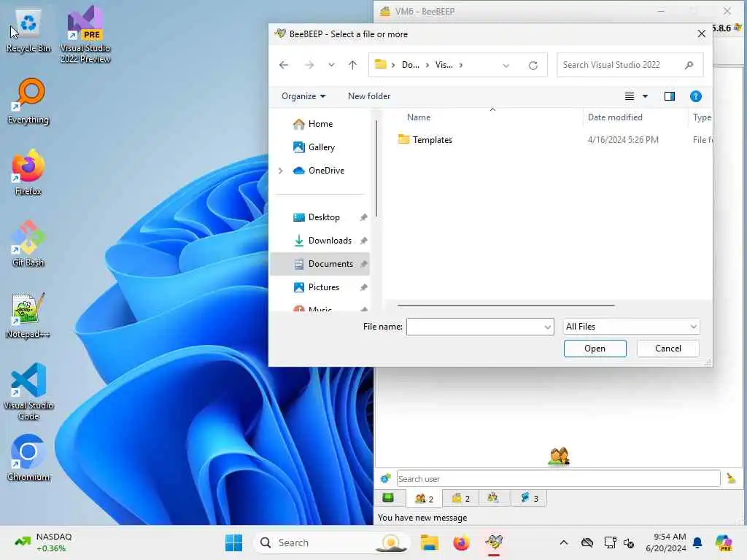Click Open button
This screenshot has width=747, height=560.
[x=595, y=349]
